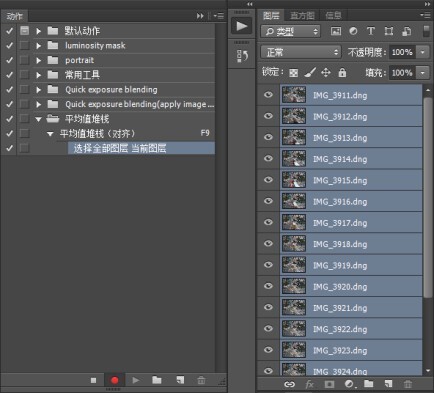
Task: Select the Quick exposure blending(apply image set
Action: (140, 104)
